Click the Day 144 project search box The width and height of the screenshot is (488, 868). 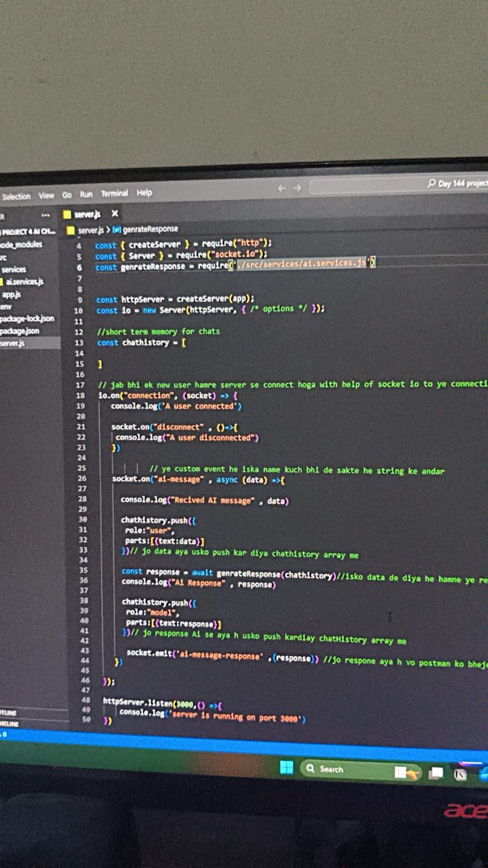coord(398,186)
